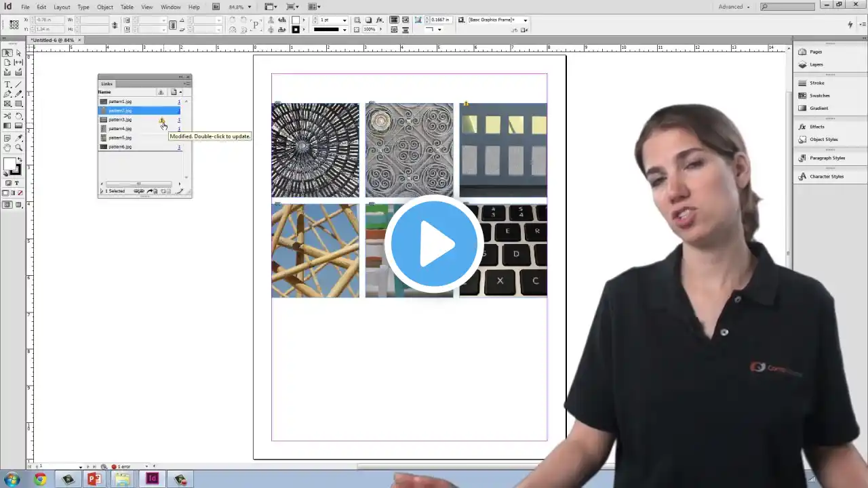Pick the Eyedropper tool

(x=18, y=138)
